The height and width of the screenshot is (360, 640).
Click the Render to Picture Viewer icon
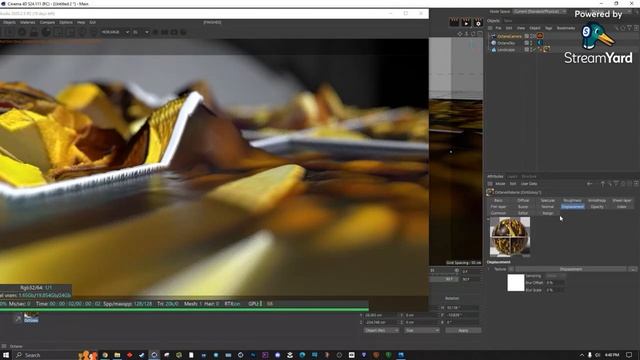[466, 23]
